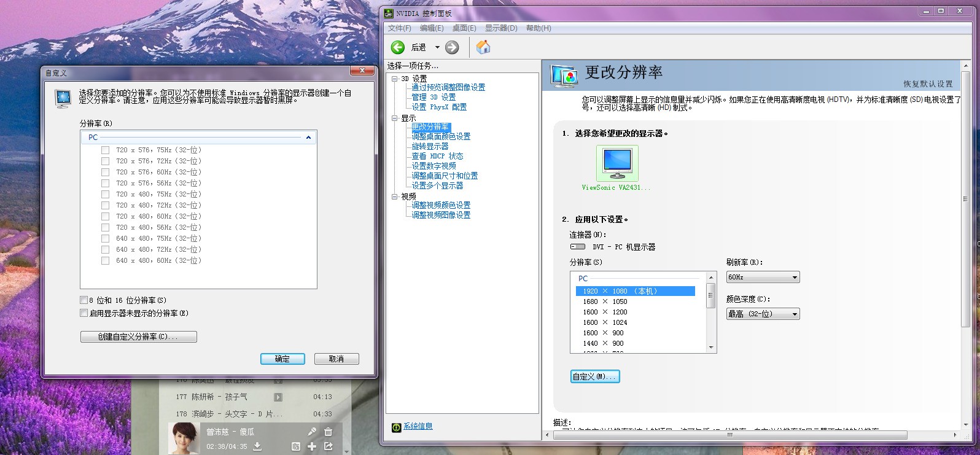Image resolution: width=980 pixels, height=455 pixels.
Task: Click the resolution list scroll-down arrow
Action: pyautogui.click(x=712, y=348)
